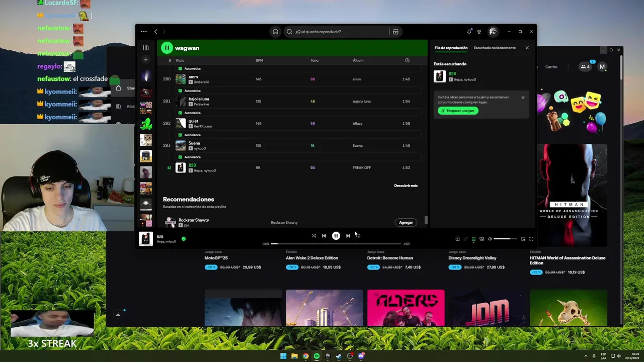Viewport: 644px width, 362px height.
Task: Open the Spotify home icon
Action: pos(275,32)
